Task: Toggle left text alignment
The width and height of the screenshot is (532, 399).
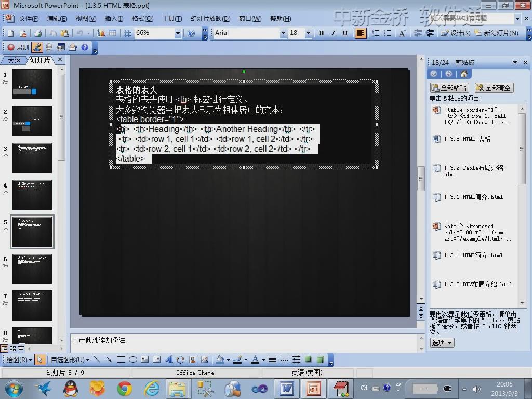Action: coord(361,33)
